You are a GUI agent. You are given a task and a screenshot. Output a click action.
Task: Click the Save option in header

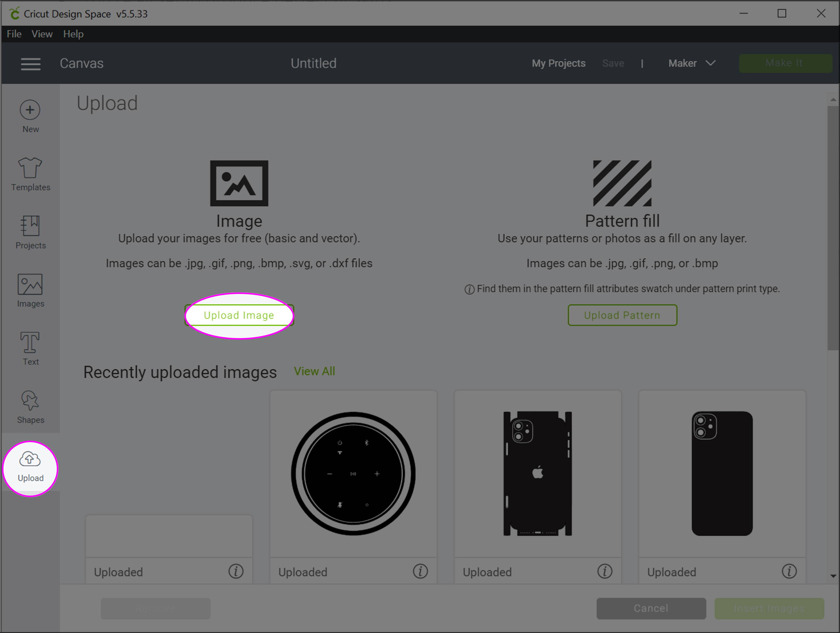tap(613, 63)
